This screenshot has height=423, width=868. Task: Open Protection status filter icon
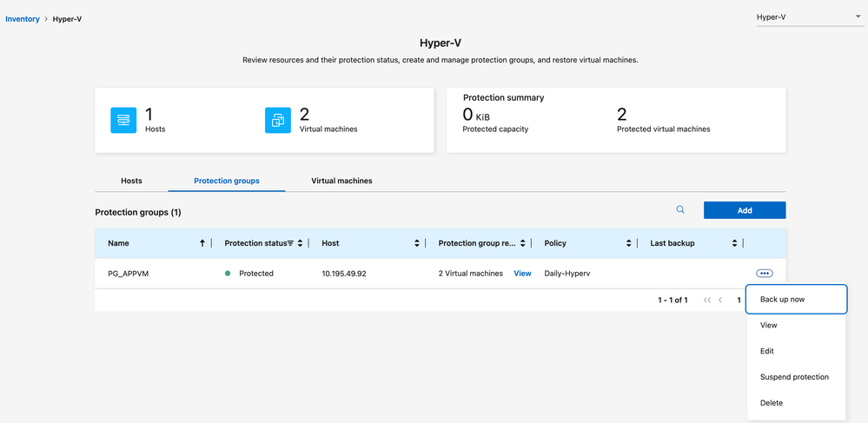290,243
